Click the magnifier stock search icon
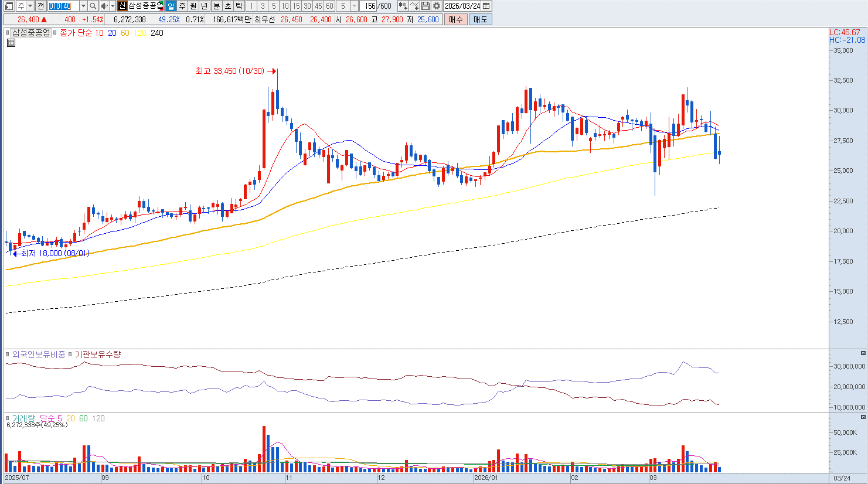 coord(93,6)
